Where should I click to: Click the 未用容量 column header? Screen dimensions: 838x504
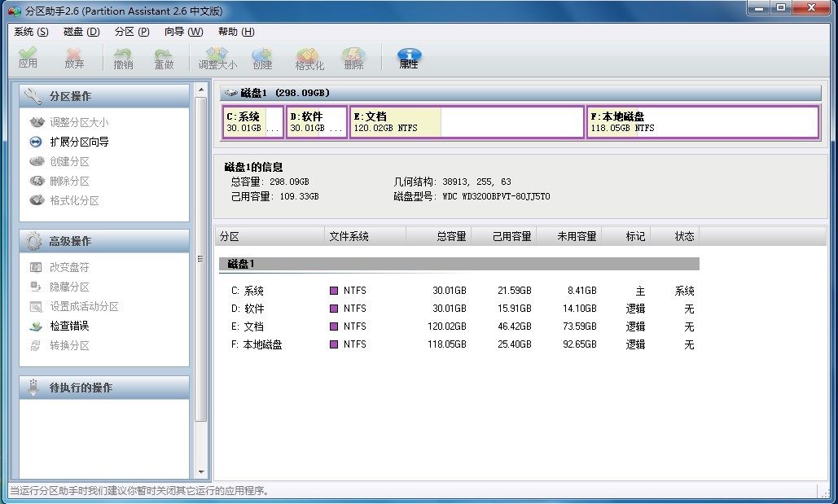click(577, 236)
